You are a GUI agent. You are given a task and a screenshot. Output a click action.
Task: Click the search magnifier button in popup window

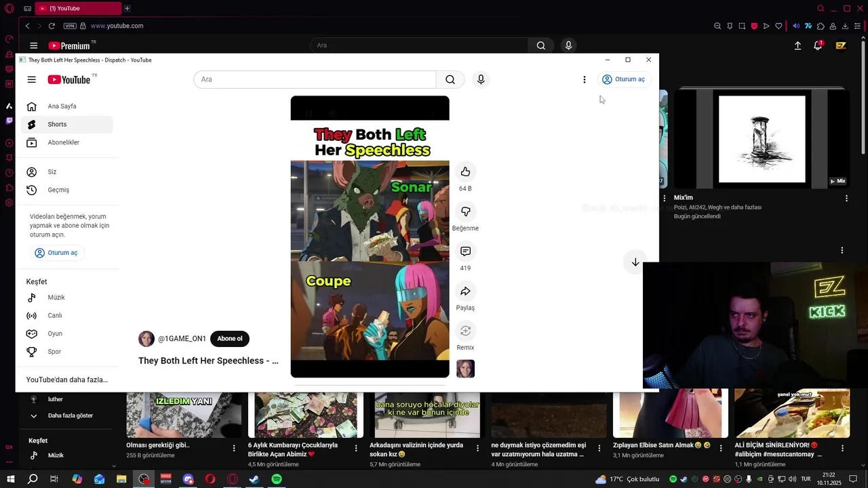pyautogui.click(x=450, y=79)
